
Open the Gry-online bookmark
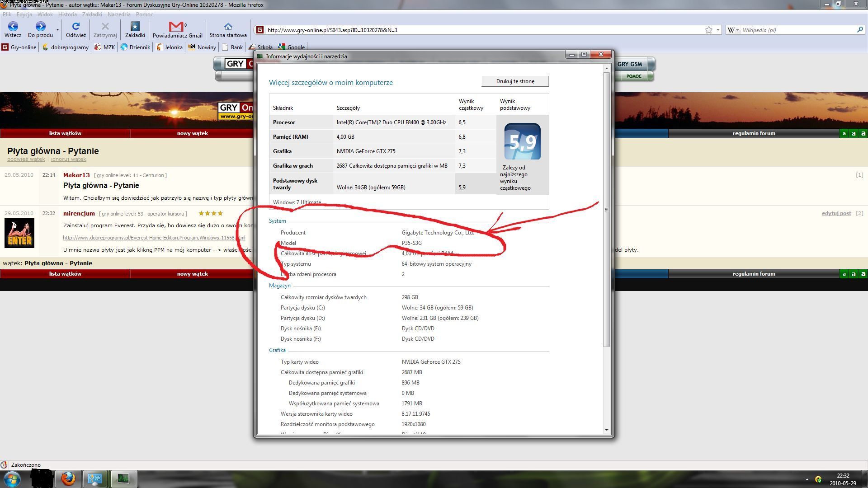19,47
